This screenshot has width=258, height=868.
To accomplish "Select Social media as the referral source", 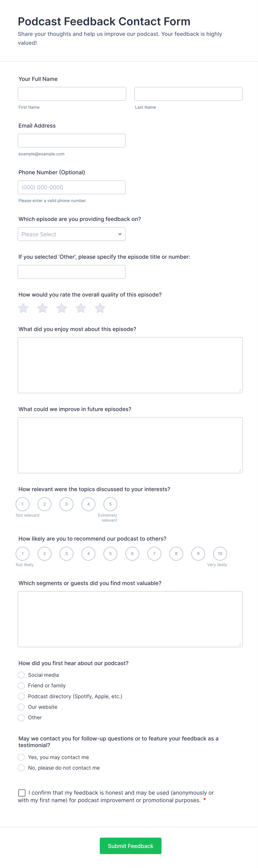I will click(x=21, y=675).
